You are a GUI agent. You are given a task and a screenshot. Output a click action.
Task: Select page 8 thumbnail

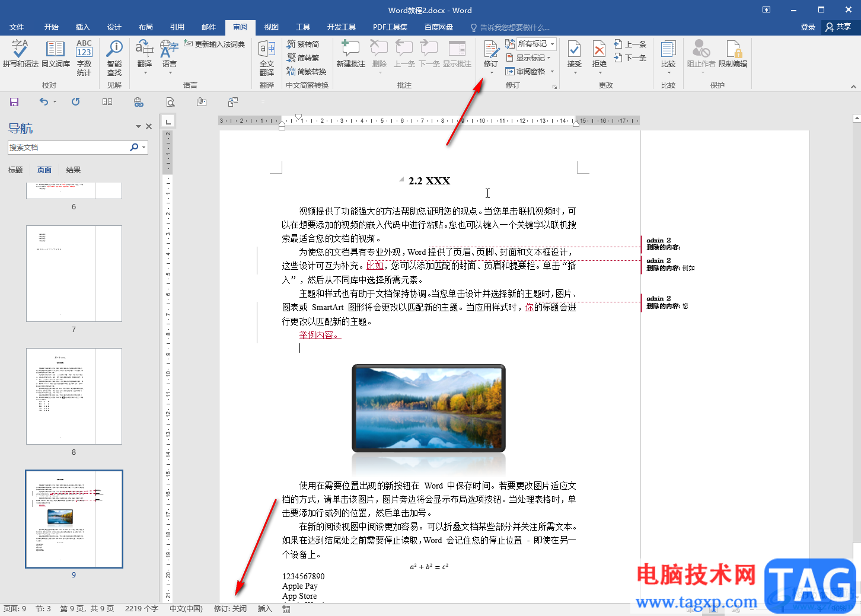74,396
